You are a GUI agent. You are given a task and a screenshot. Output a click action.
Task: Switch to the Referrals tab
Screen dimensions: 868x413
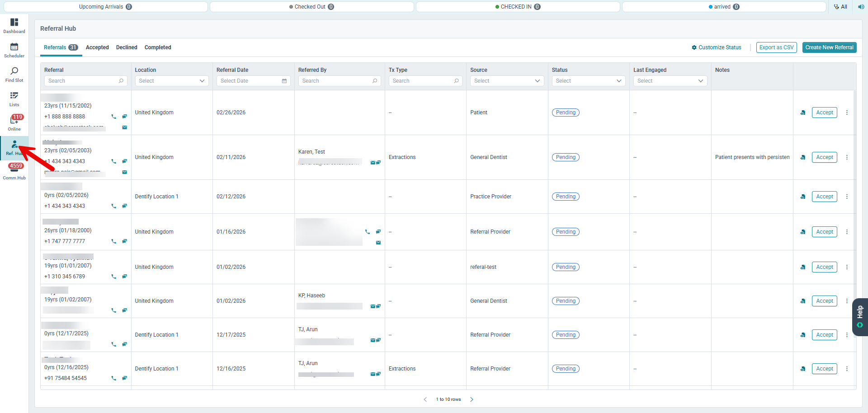61,47
